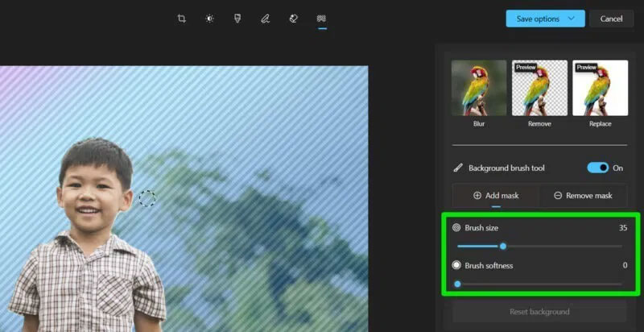644x332 pixels.
Task: Click the Brush softness value 0
Action: (625, 265)
